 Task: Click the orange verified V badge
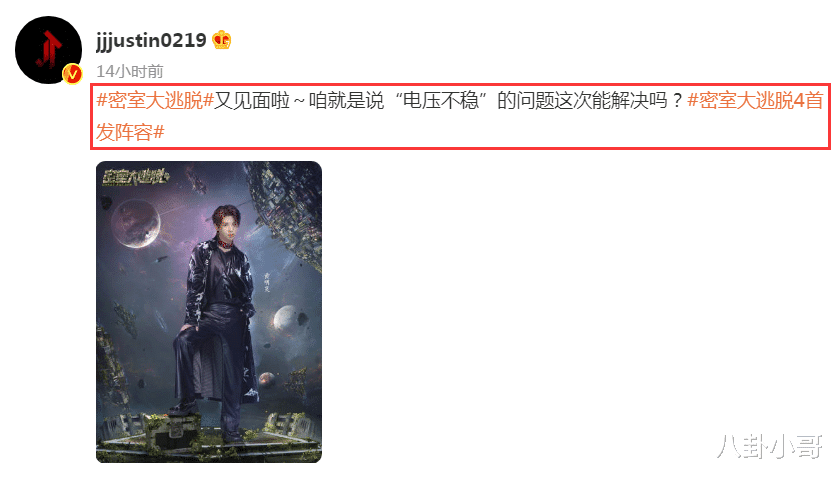(x=73, y=74)
